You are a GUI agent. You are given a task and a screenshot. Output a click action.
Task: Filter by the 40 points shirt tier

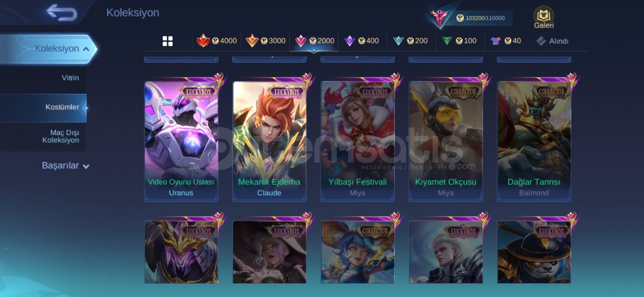pyautogui.click(x=506, y=41)
